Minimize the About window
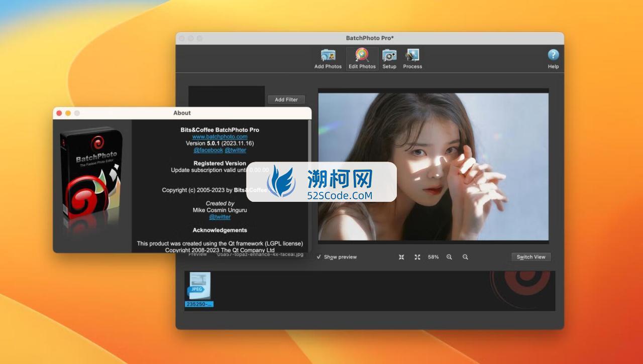 [68, 113]
